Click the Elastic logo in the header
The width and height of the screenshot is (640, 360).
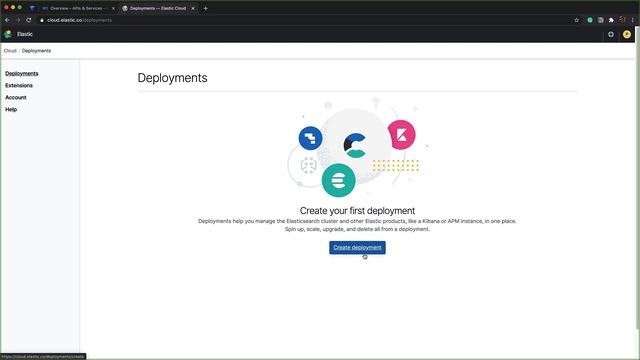[8, 34]
